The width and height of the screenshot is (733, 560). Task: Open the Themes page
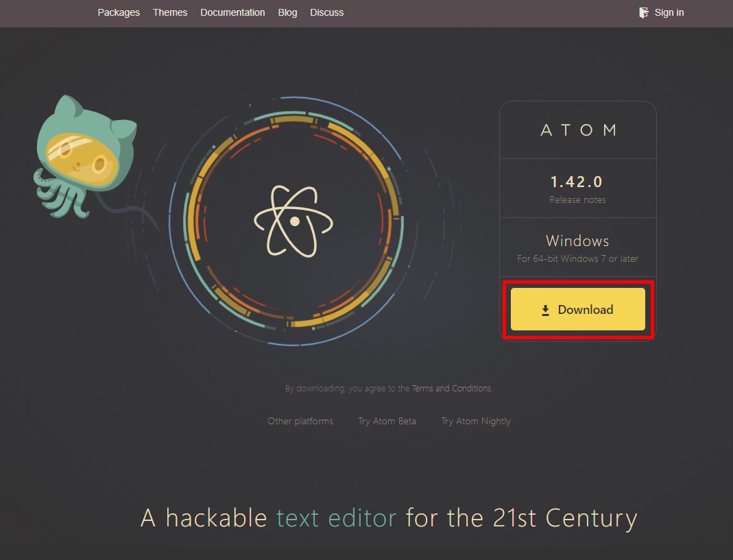(169, 12)
